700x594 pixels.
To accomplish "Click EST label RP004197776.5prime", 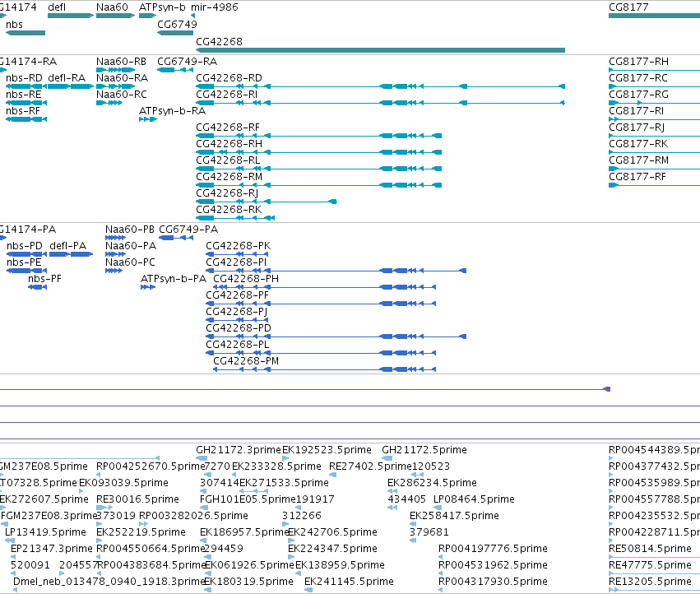I will (493, 549).
